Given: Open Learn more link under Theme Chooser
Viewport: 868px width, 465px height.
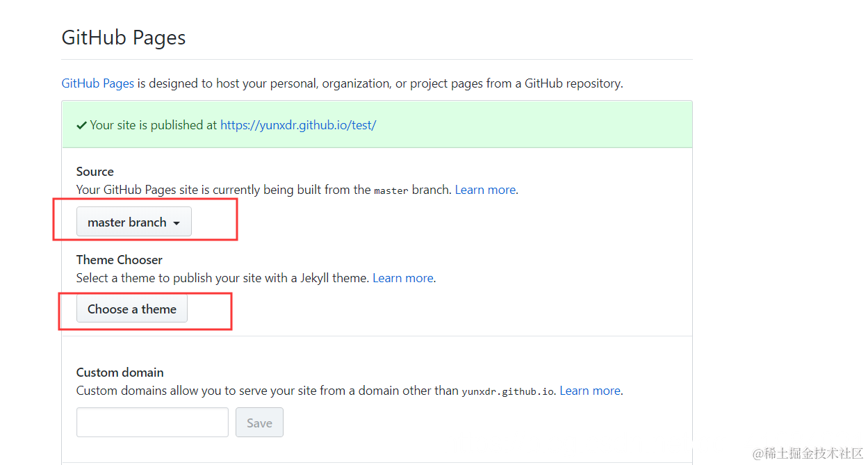Looking at the screenshot, I should tap(403, 278).
